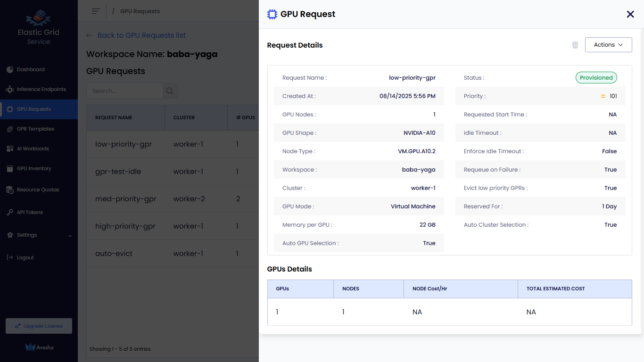This screenshot has height=362, width=644.
Task: Close the GPU Request panel
Action: click(630, 14)
